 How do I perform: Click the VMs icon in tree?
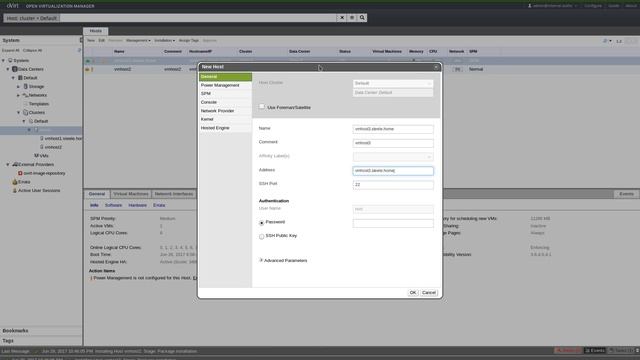click(x=36, y=156)
